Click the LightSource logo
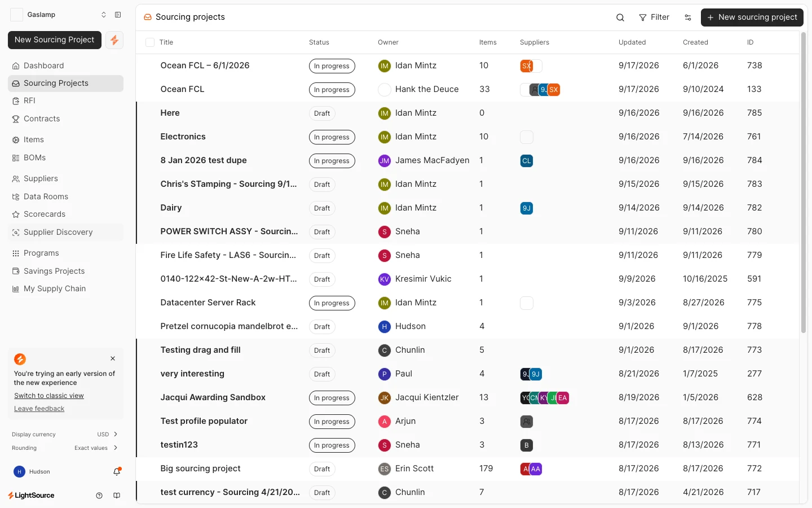 pos(31,496)
